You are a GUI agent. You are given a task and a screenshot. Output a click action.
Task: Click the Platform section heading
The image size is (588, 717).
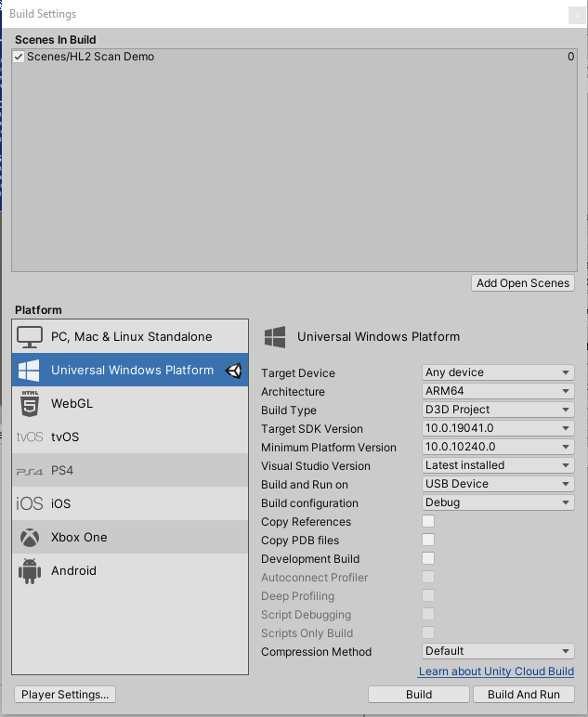38,310
